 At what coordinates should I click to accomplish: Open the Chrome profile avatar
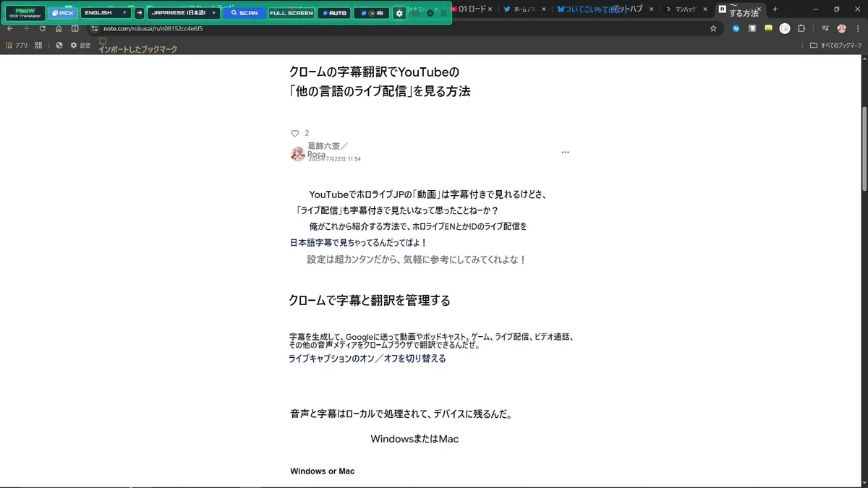pyautogui.click(x=842, y=29)
